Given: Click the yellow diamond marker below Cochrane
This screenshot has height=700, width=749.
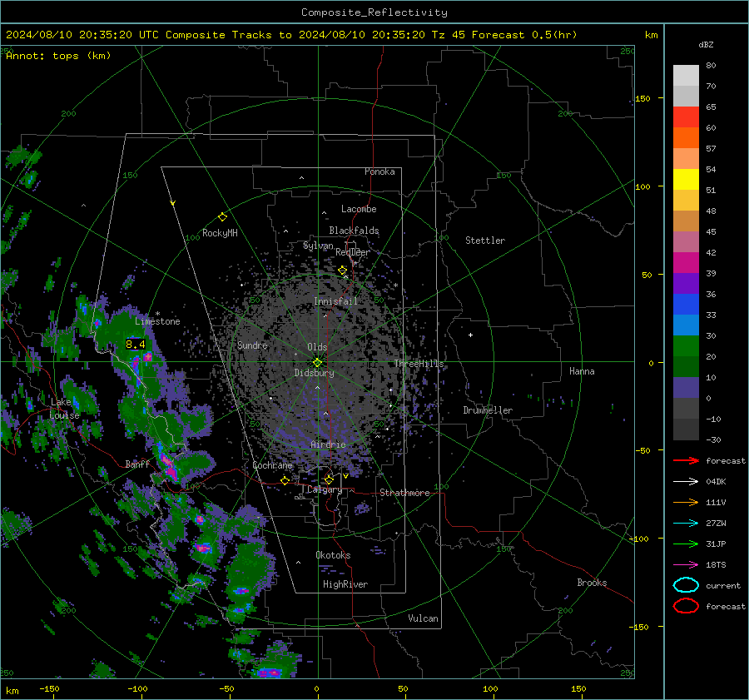Looking at the screenshot, I should coord(285,480).
